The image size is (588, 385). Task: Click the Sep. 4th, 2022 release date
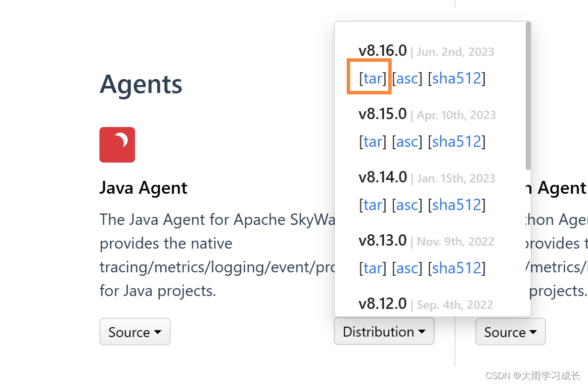(455, 305)
